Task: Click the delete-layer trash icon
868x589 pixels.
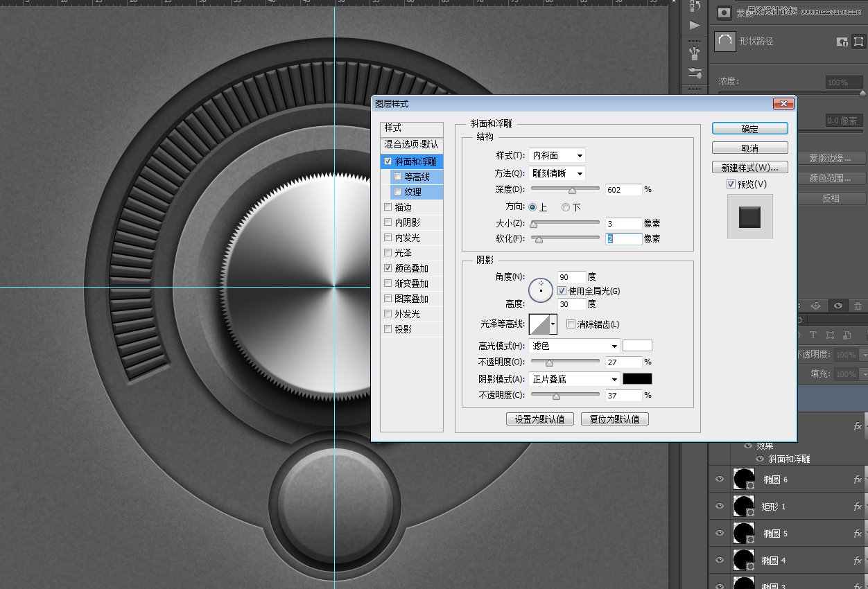Action: coord(857,306)
